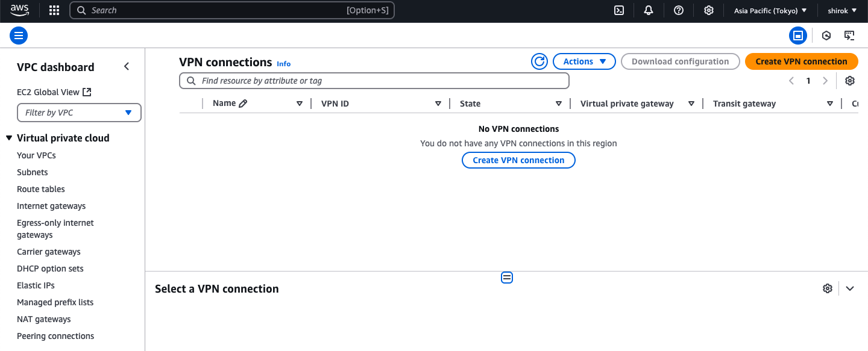Open Route tables in the sidebar
The height and width of the screenshot is (351, 868).
click(41, 189)
